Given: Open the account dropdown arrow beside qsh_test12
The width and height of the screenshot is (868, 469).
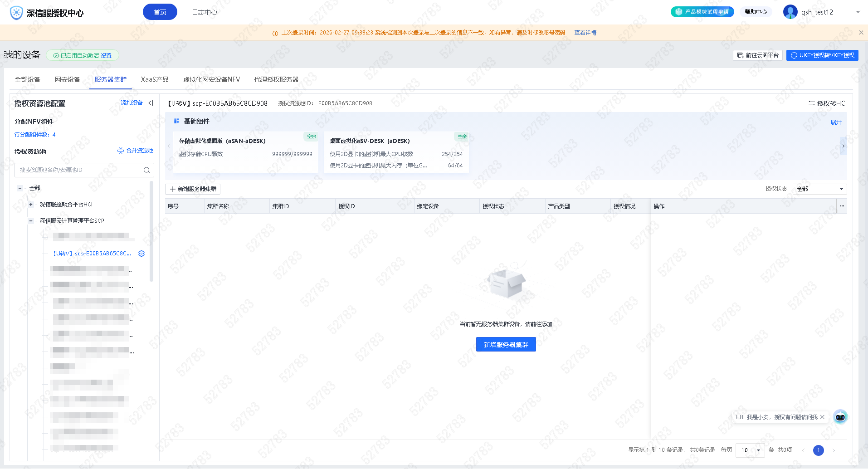Looking at the screenshot, I should (x=858, y=12).
